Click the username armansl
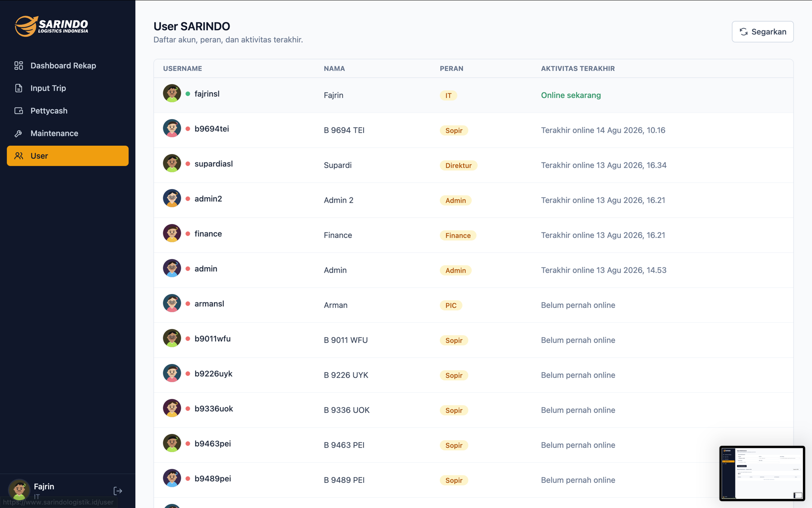 pos(209,303)
